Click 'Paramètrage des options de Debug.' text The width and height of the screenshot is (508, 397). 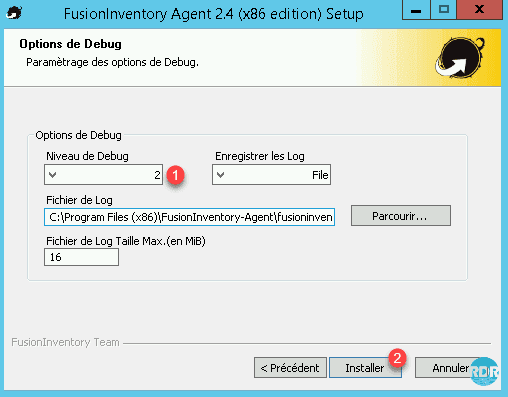pyautogui.click(x=112, y=62)
